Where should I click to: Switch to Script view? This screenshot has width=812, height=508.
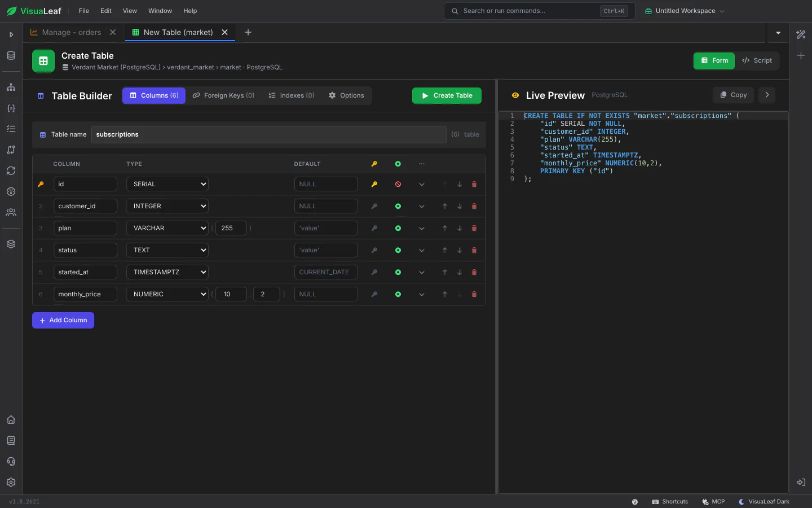(x=757, y=60)
